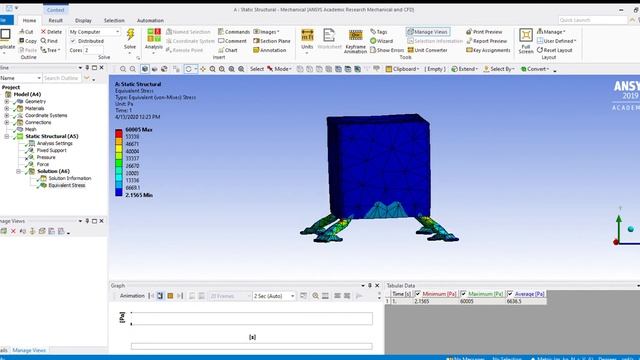The width and height of the screenshot is (640, 360).
Task: Toggle the Minimum [Pa] column checkbox
Action: (418, 294)
